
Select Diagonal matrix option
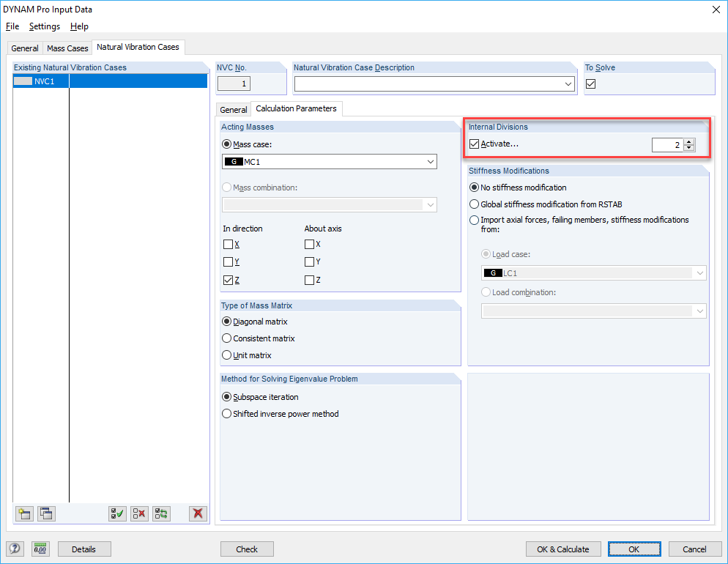(x=226, y=322)
